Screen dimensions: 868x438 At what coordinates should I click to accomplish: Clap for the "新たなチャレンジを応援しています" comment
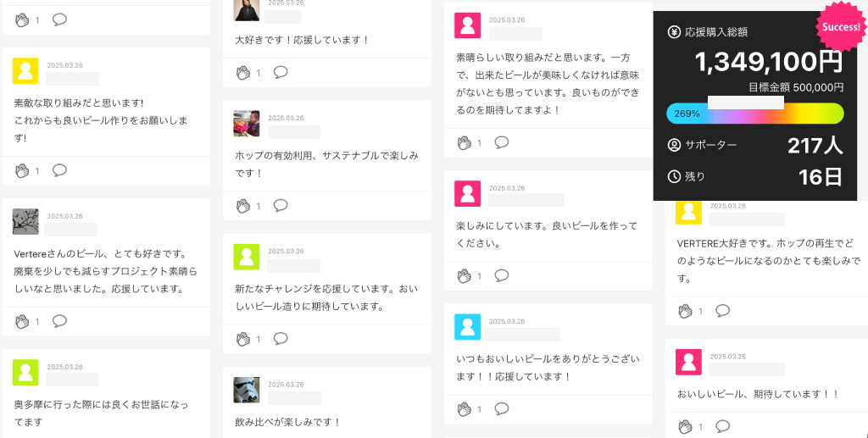pyautogui.click(x=243, y=339)
